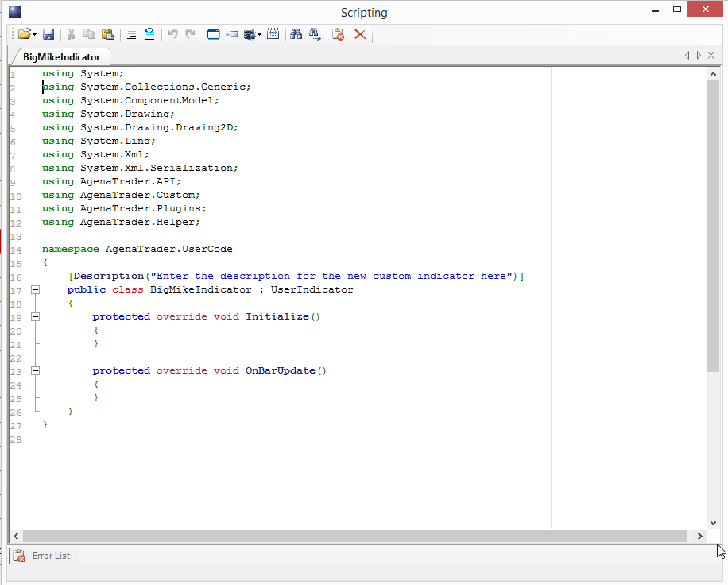Minimize the Scripting window
Image resolution: width=728 pixels, height=585 pixels.
pos(656,10)
